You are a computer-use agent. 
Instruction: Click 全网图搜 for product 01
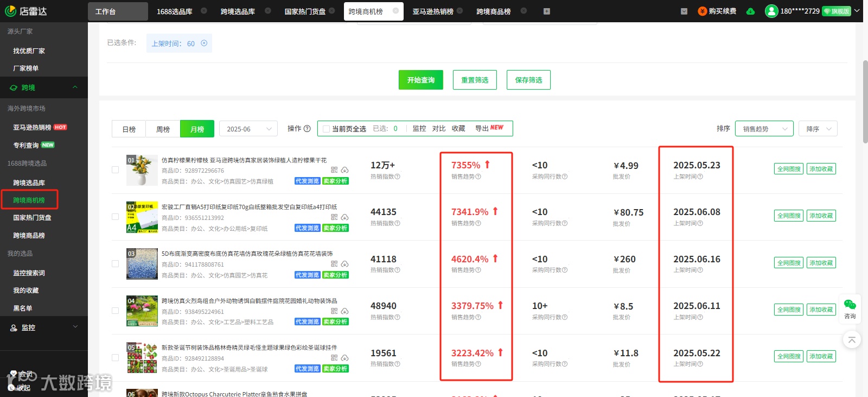(x=789, y=169)
